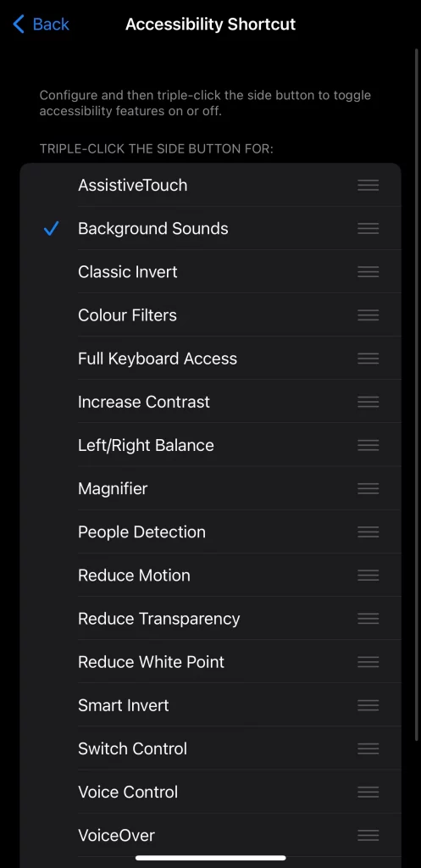Select reorder handle next to Classic Invert
Screen dimensions: 421x868
point(368,272)
